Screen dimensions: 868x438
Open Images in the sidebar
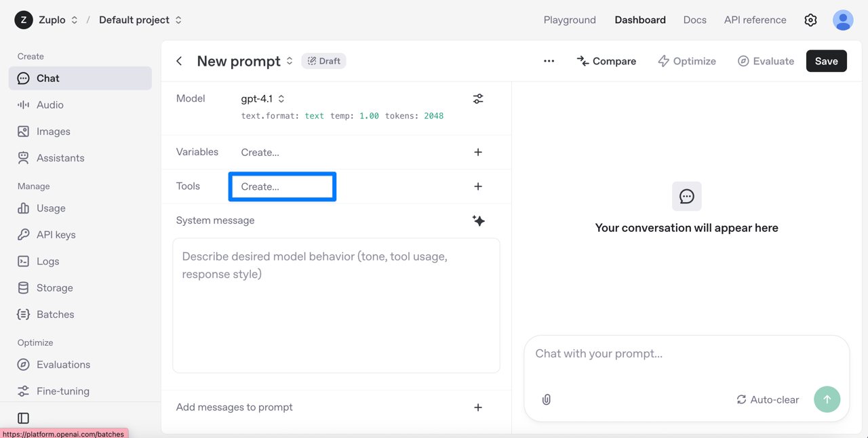point(80,132)
